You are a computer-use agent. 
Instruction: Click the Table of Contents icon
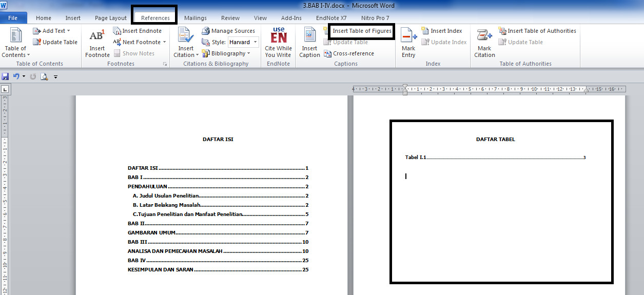tap(15, 36)
